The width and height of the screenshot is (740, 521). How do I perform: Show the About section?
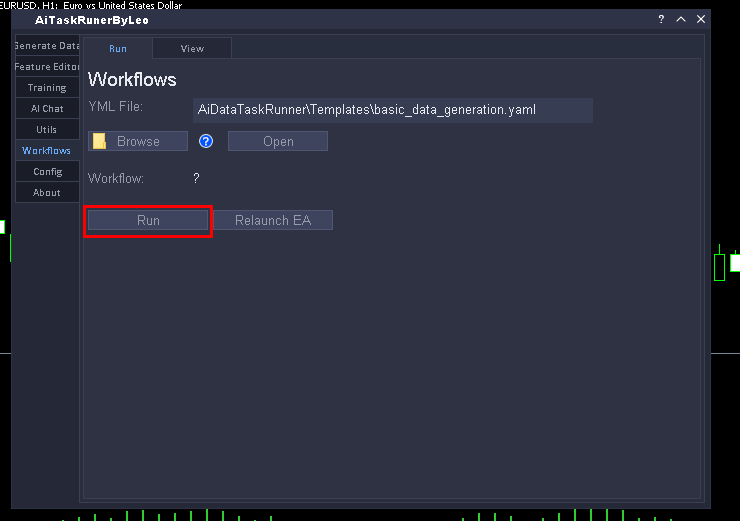click(x=47, y=193)
